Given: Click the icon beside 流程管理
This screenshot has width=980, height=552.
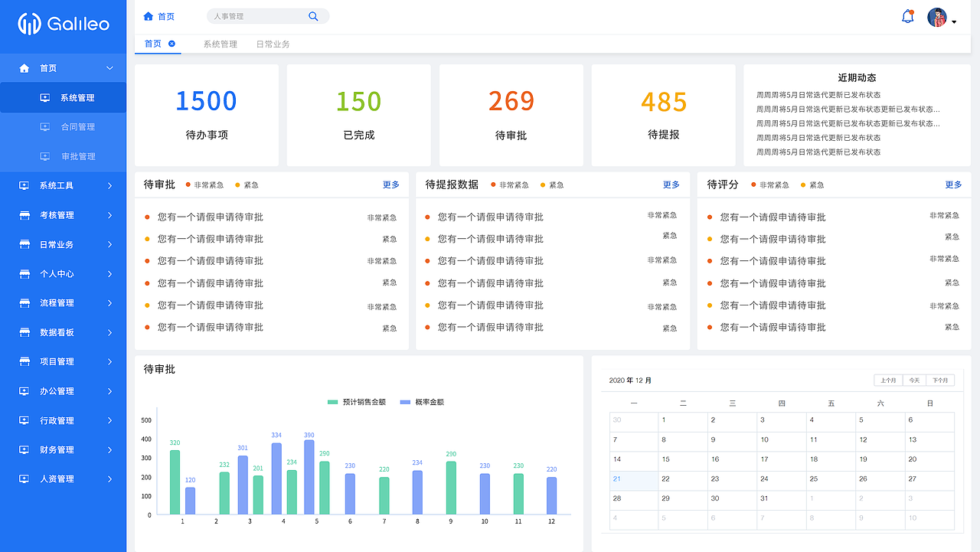Looking at the screenshot, I should (x=24, y=303).
